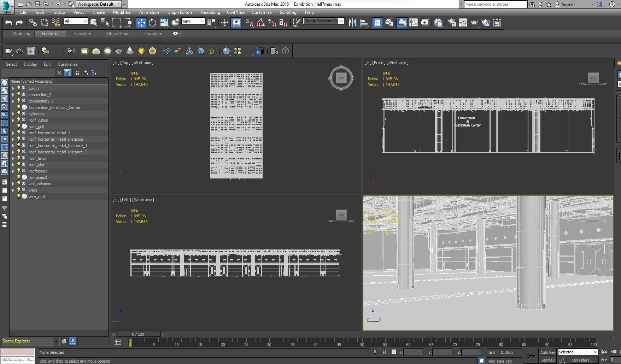This screenshot has height=364, width=621.
Task: Toggle Percent Snap
Action: click(x=272, y=23)
